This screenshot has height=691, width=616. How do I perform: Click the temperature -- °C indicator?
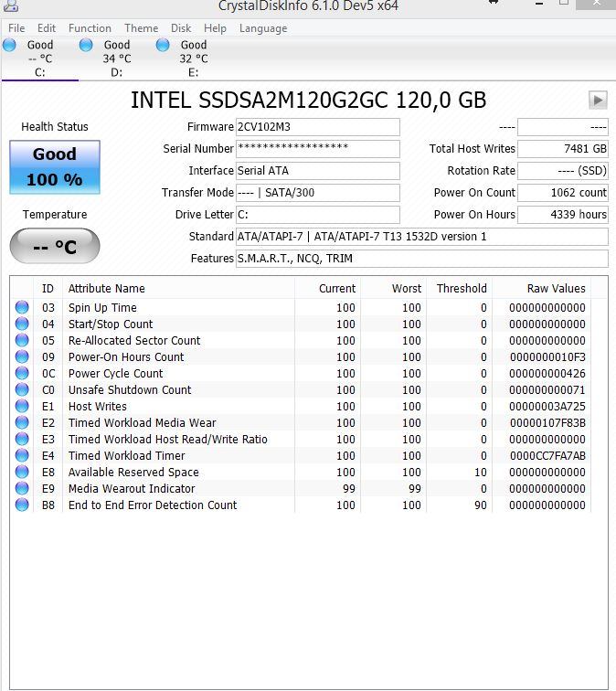coord(55,246)
